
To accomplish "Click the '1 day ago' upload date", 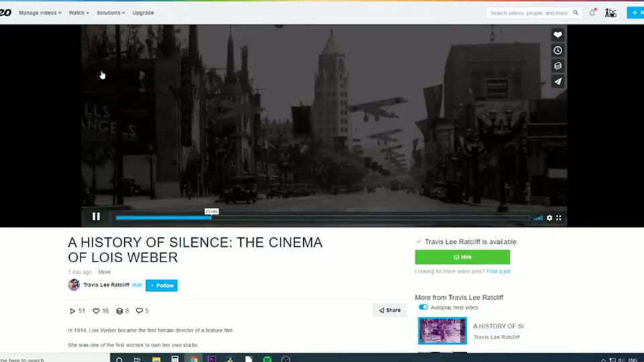I will pyautogui.click(x=80, y=272).
